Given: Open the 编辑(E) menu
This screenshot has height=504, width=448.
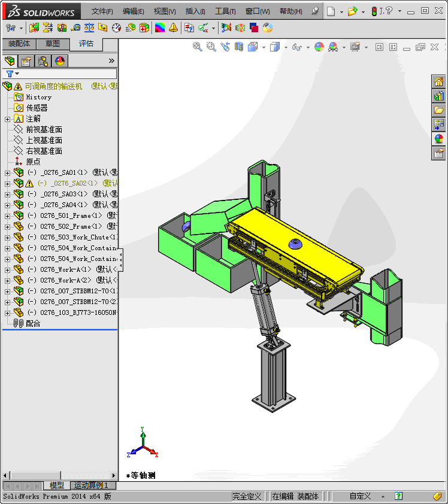Looking at the screenshot, I should click(133, 11).
